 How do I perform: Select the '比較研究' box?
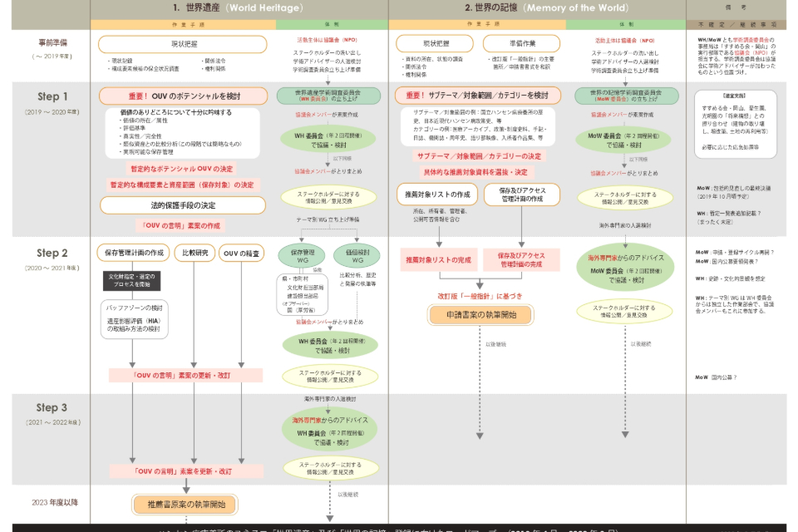tap(195, 253)
